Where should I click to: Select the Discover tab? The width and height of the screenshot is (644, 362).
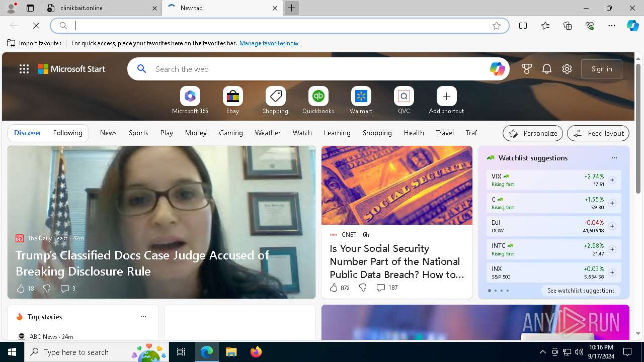tap(28, 133)
